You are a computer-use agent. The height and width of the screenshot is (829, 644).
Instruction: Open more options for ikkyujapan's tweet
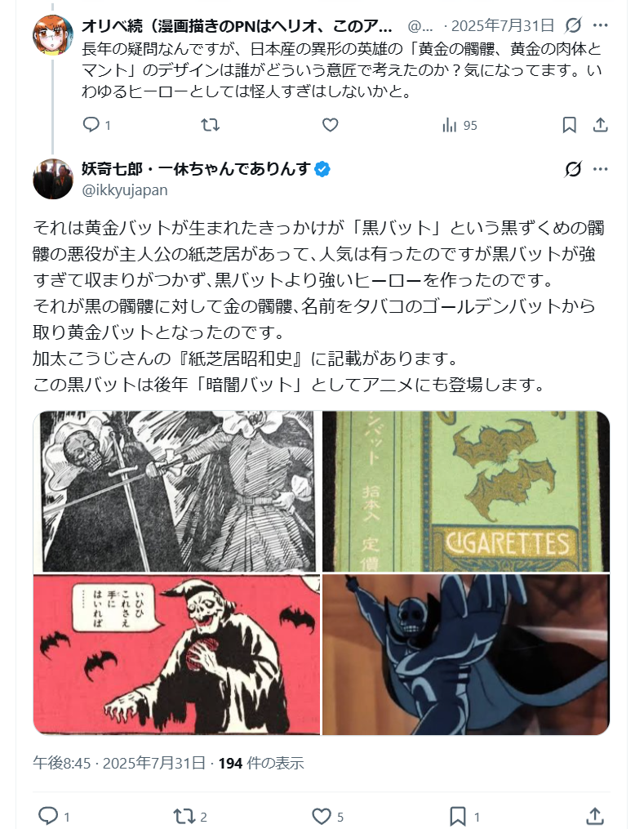[x=600, y=169]
